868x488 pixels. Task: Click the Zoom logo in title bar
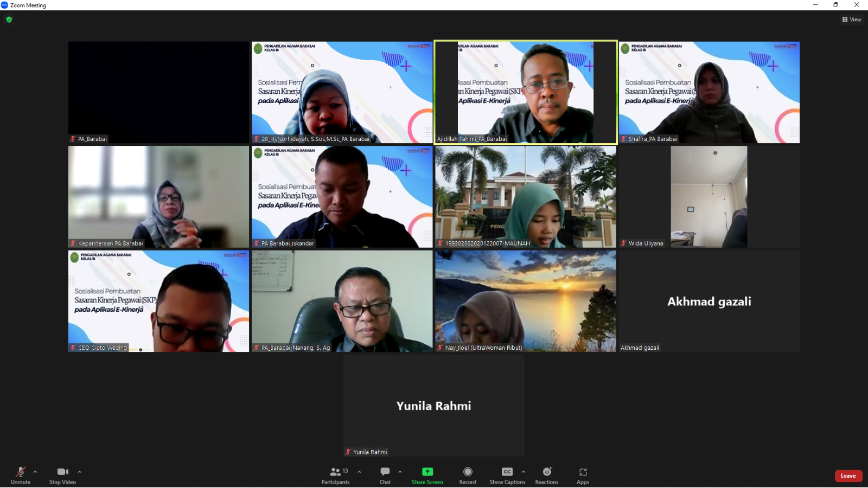pyautogui.click(x=5, y=5)
